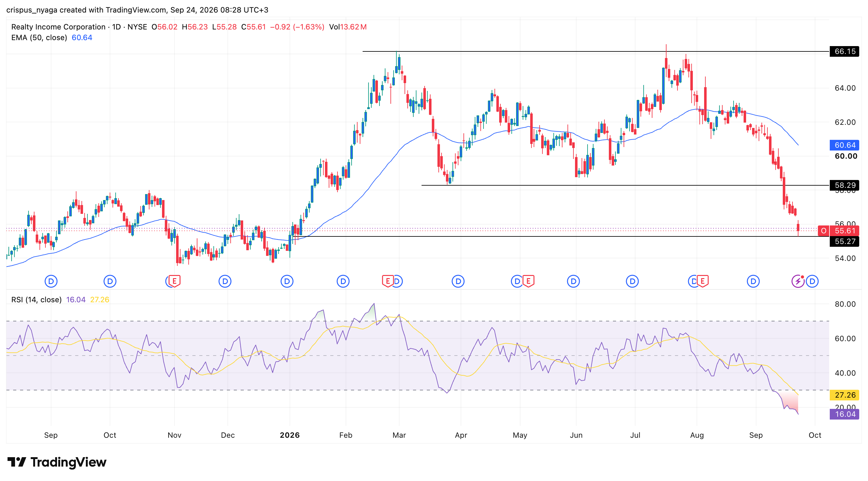
Task: Click the high value H56.23
Action: tap(195, 27)
